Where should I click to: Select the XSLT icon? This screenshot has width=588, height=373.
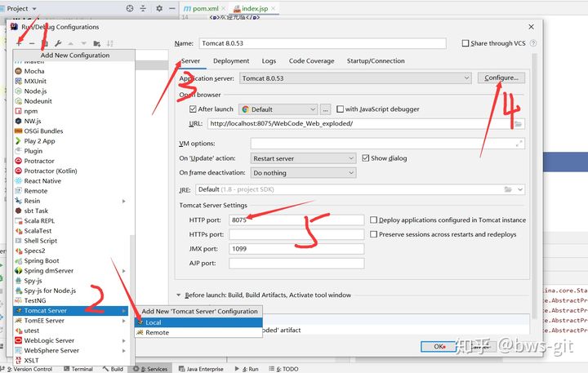(18, 360)
